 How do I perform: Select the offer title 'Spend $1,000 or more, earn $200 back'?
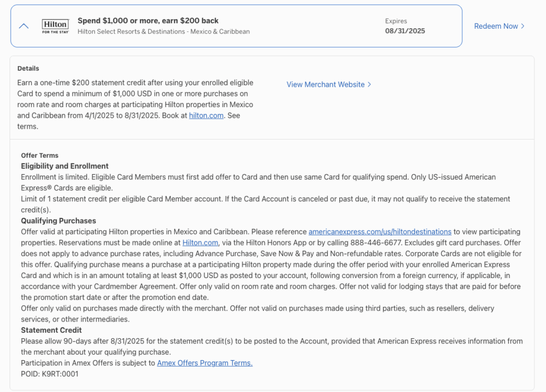click(148, 21)
